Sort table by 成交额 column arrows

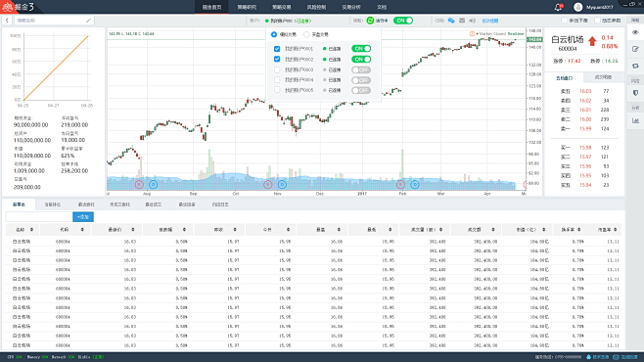[x=493, y=230]
